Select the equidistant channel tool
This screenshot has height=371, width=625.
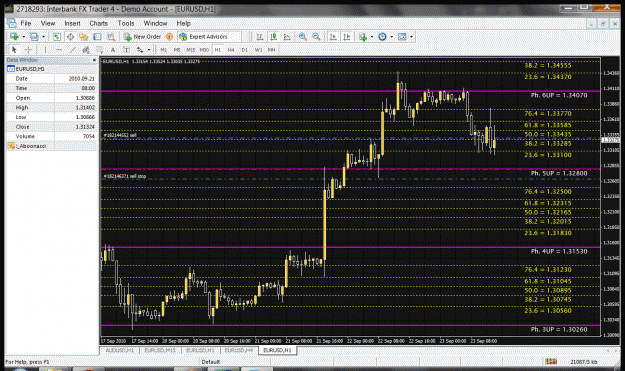point(86,50)
